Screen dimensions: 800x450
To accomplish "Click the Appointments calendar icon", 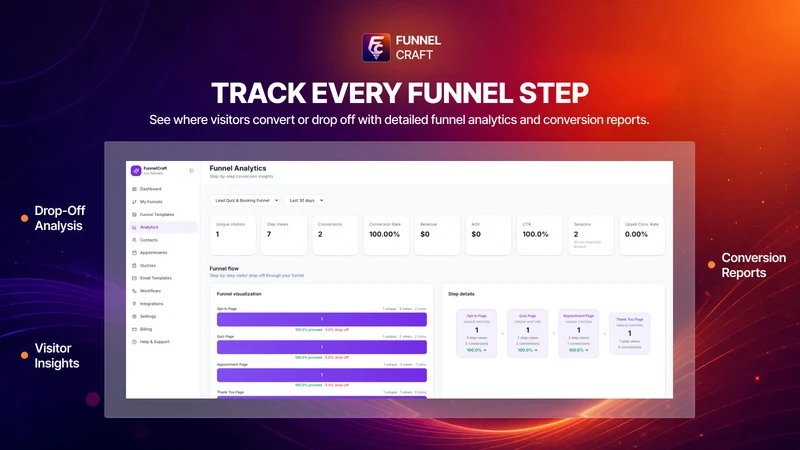I will (134, 253).
